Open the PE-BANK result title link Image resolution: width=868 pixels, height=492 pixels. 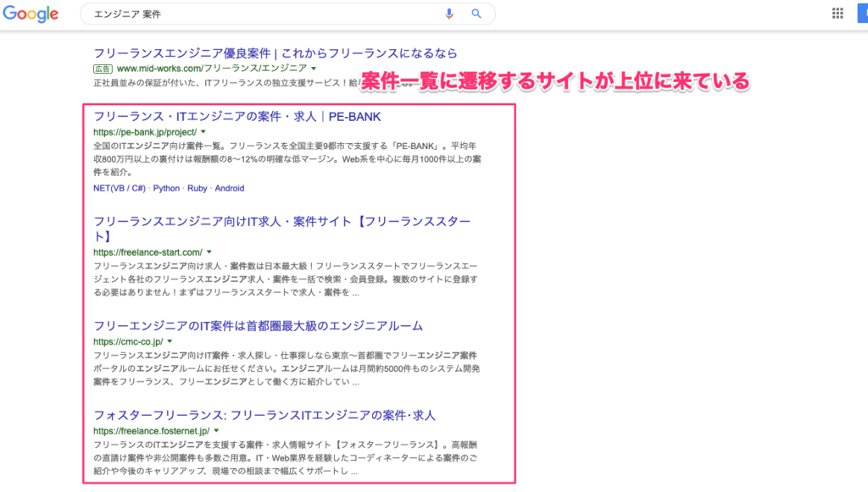point(237,117)
